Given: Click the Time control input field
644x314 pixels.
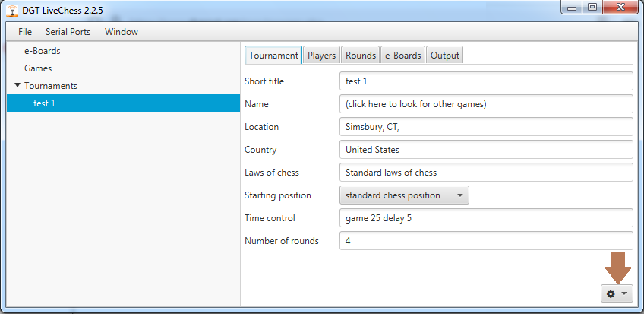Looking at the screenshot, I should [x=486, y=218].
